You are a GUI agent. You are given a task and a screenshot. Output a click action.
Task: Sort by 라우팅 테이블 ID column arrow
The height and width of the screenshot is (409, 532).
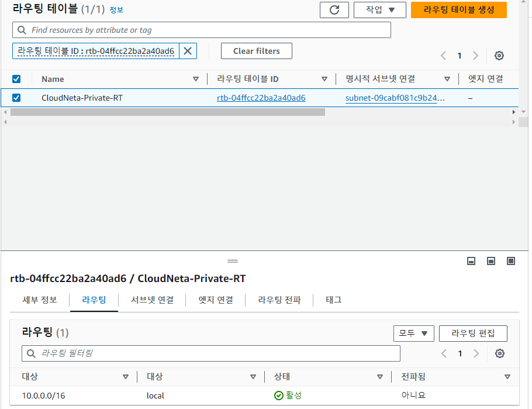pos(324,79)
